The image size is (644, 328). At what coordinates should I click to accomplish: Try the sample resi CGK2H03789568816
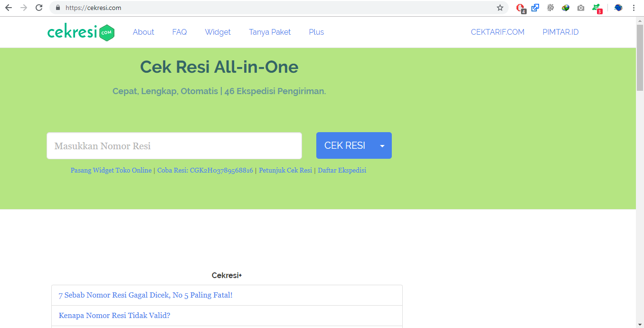[205, 170]
